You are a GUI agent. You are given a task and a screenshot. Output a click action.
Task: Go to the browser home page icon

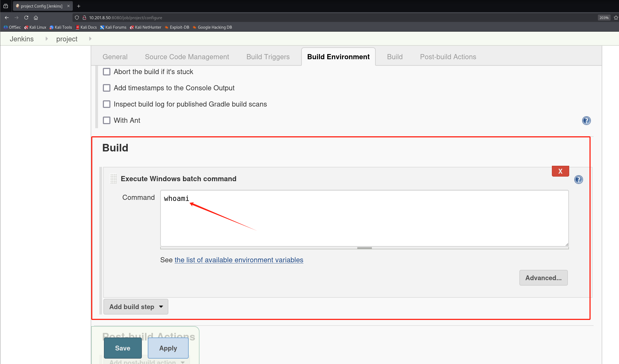(36, 18)
